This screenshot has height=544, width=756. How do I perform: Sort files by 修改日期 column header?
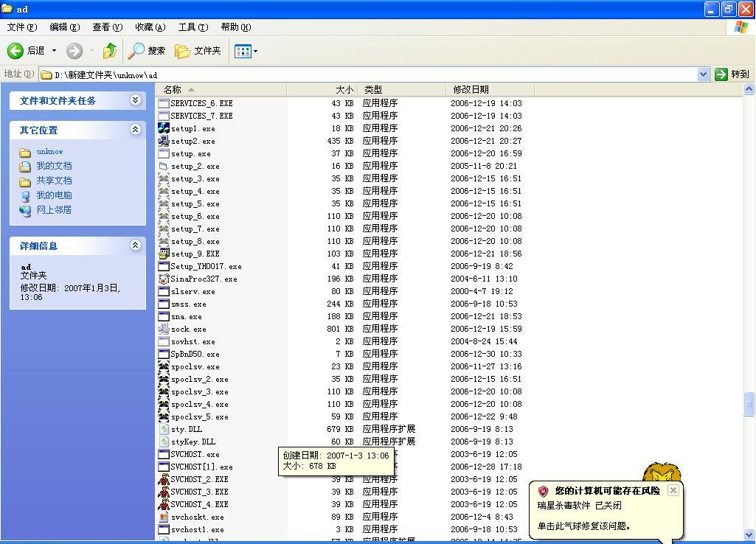click(471, 89)
